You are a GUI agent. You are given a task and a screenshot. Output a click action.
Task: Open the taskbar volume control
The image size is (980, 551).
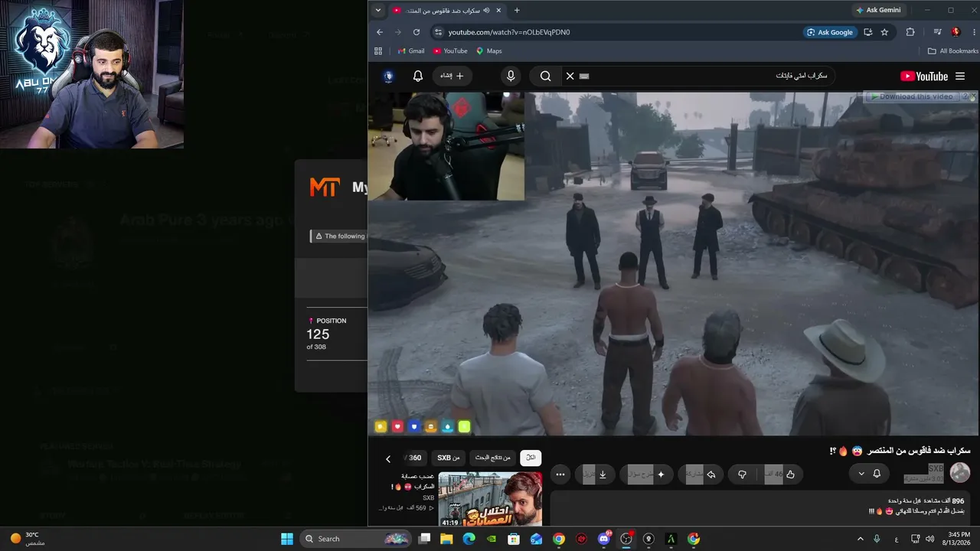pos(929,539)
